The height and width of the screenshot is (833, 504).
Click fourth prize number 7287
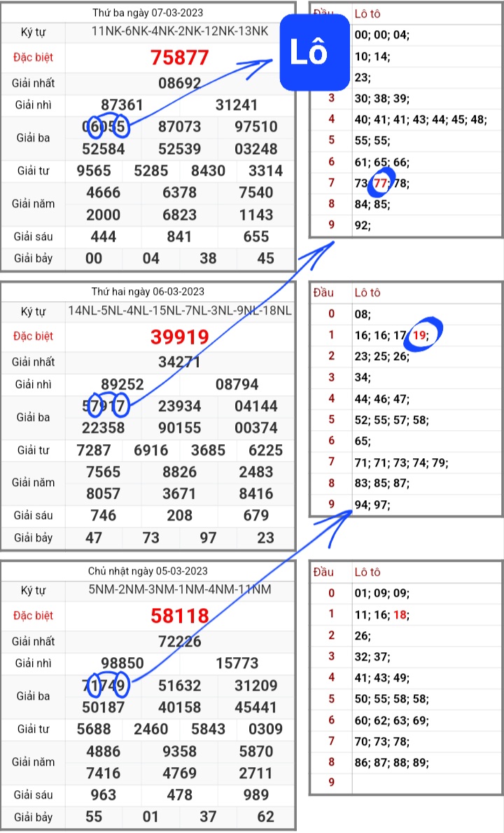(x=94, y=450)
